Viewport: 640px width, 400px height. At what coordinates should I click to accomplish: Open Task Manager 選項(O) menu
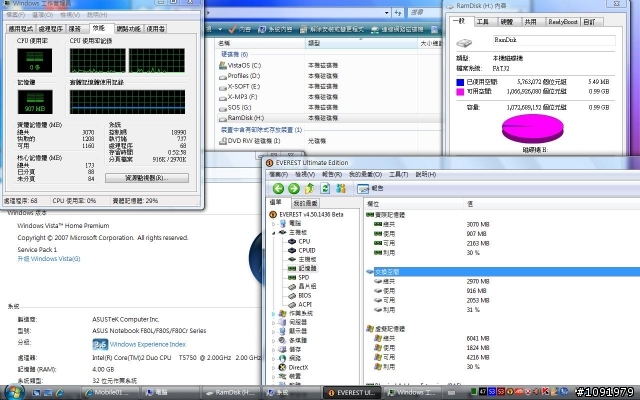[42, 15]
